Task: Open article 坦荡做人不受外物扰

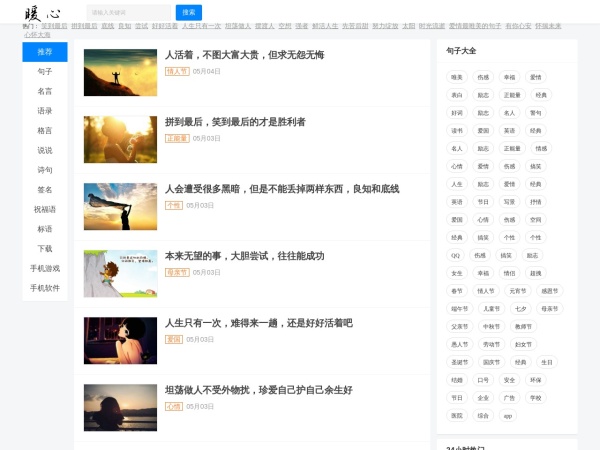Action: coord(259,390)
